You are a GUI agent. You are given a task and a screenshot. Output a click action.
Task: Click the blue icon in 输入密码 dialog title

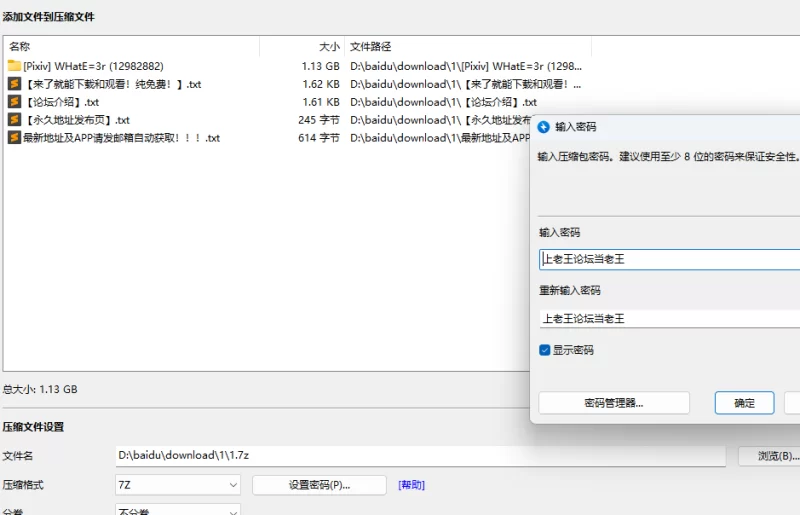(x=544, y=127)
